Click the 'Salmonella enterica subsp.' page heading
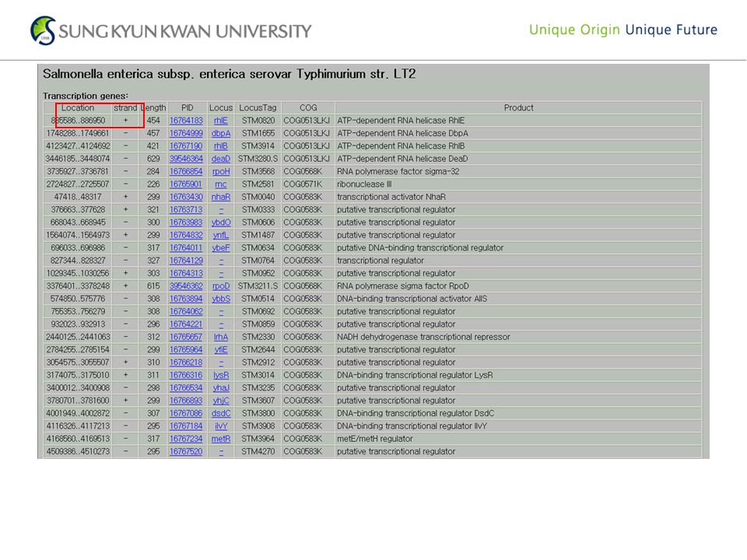Image resolution: width=747 pixels, height=560 pixels. (229, 75)
